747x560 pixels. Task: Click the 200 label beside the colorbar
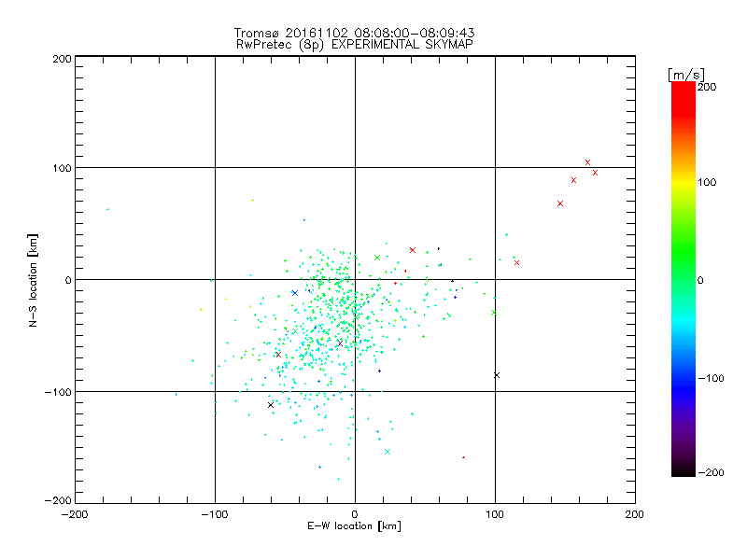coord(707,87)
